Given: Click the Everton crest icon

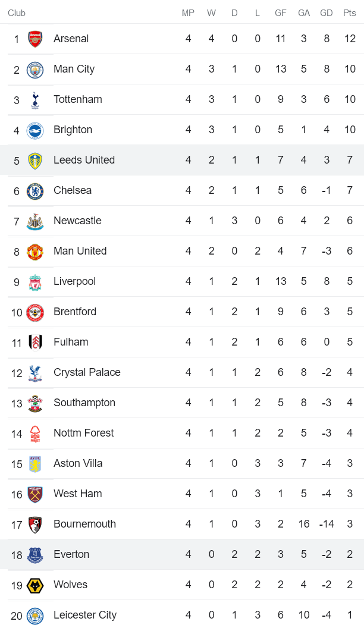Looking at the screenshot, I should click(x=34, y=554).
